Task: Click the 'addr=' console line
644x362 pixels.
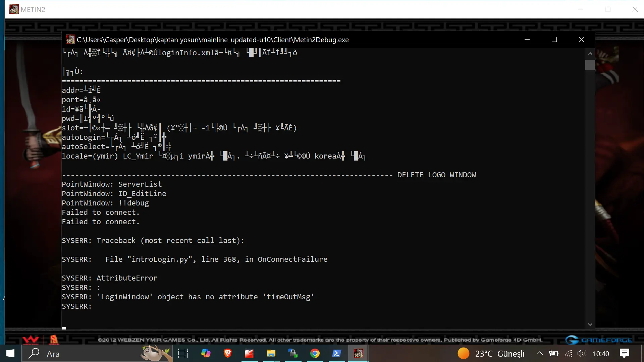Action: point(81,90)
